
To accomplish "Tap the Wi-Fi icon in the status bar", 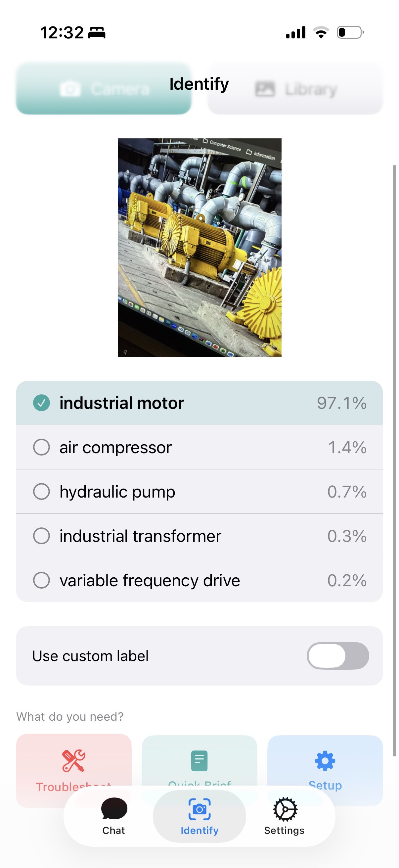I will coord(321,32).
